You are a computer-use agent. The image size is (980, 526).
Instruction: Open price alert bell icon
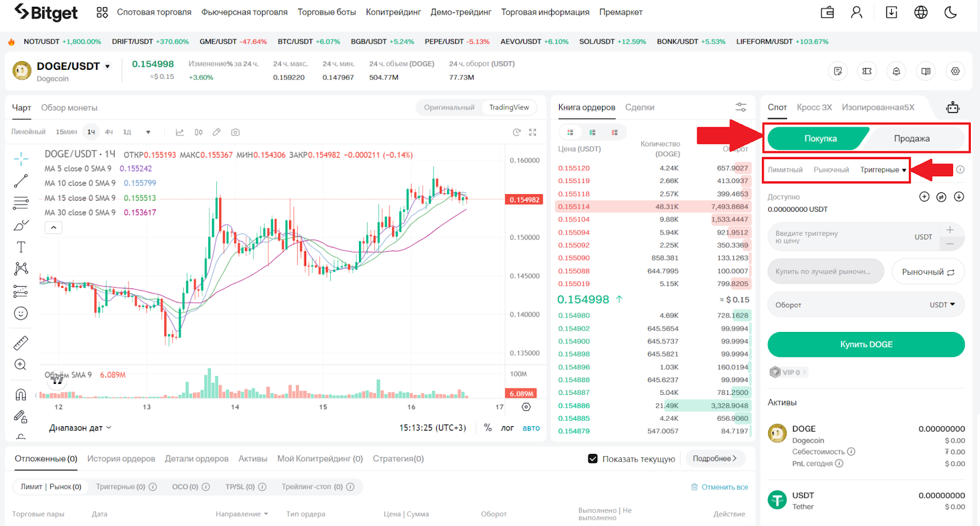896,71
